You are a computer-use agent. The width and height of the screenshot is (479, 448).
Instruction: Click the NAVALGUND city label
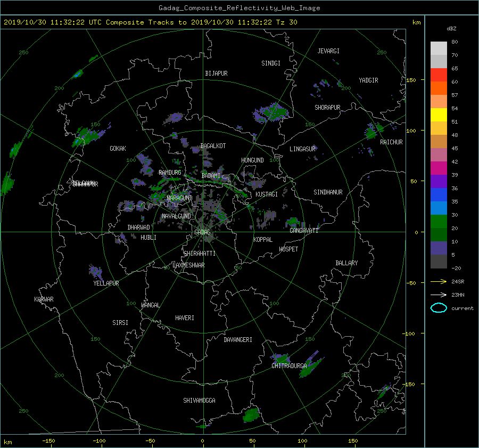(x=176, y=216)
